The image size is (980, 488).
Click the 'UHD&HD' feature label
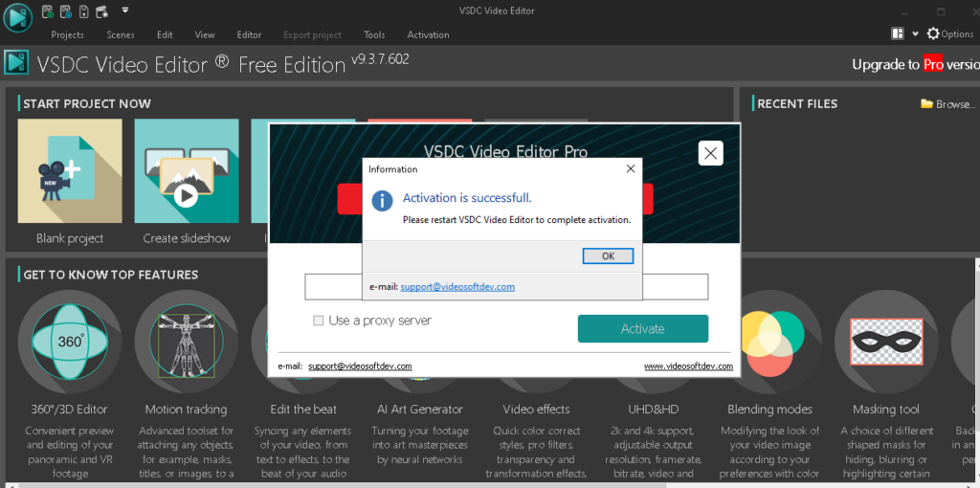[x=653, y=410]
